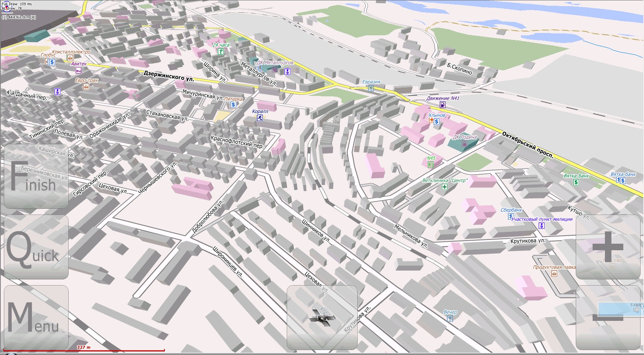This screenshot has width=644, height=355.
Task: Click the Пятерка bank icon
Action: coord(233,105)
